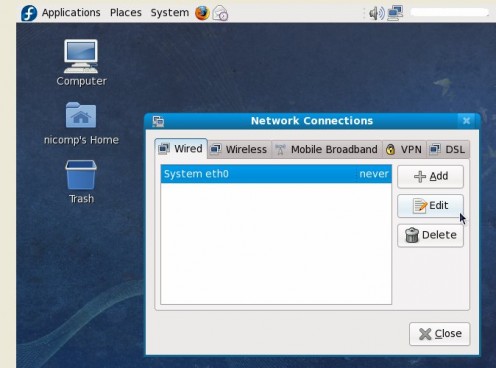
Task: Open the mail client launcher icon
Action: (x=220, y=13)
